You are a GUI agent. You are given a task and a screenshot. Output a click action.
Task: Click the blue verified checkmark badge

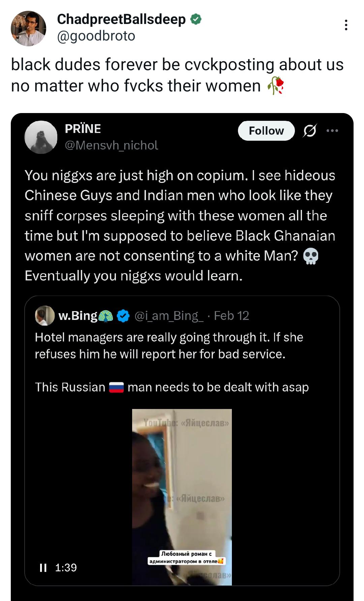coord(123,316)
